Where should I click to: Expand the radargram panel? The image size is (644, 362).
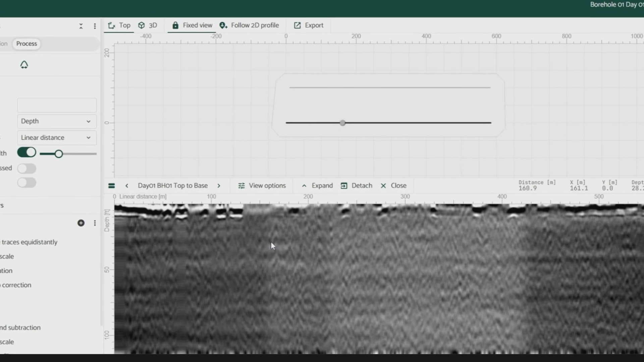[x=317, y=186]
